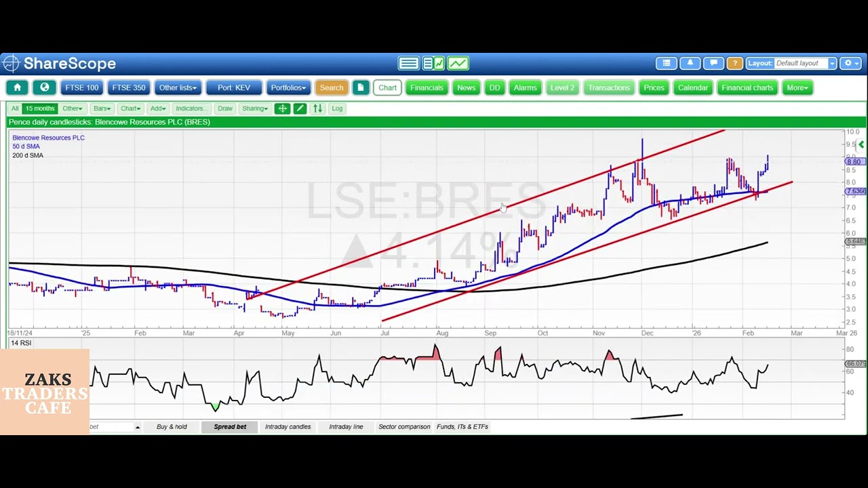
Task: Open the Level 2 tab
Action: 562,87
